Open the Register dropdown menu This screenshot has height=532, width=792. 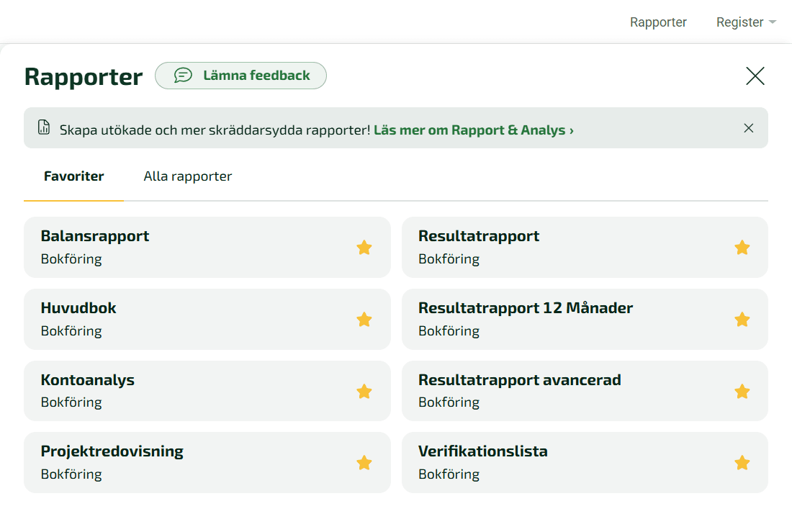coord(746,22)
